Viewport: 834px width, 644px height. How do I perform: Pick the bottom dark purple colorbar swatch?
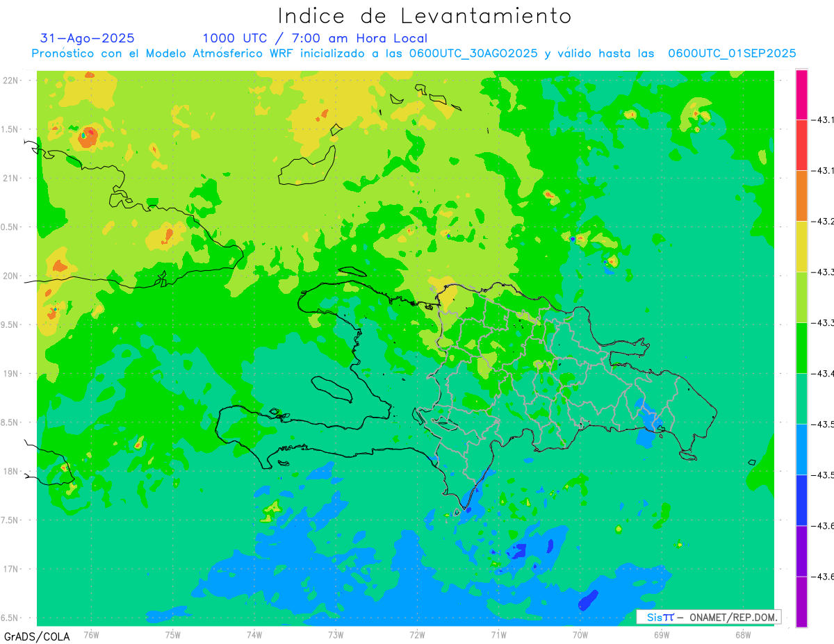(x=801, y=602)
